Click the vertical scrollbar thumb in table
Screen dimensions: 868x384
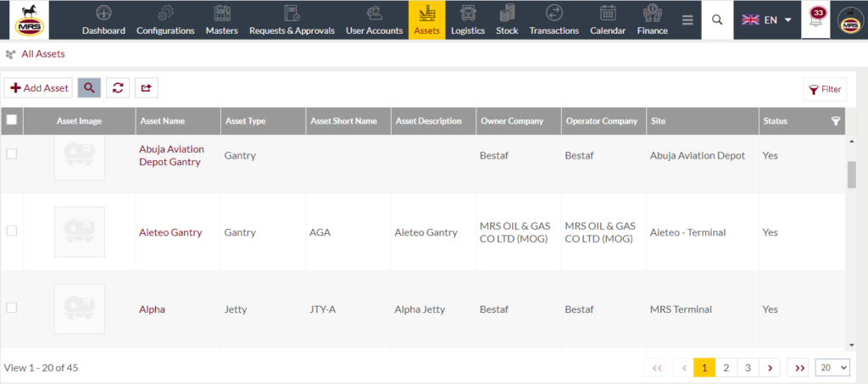coord(851,176)
